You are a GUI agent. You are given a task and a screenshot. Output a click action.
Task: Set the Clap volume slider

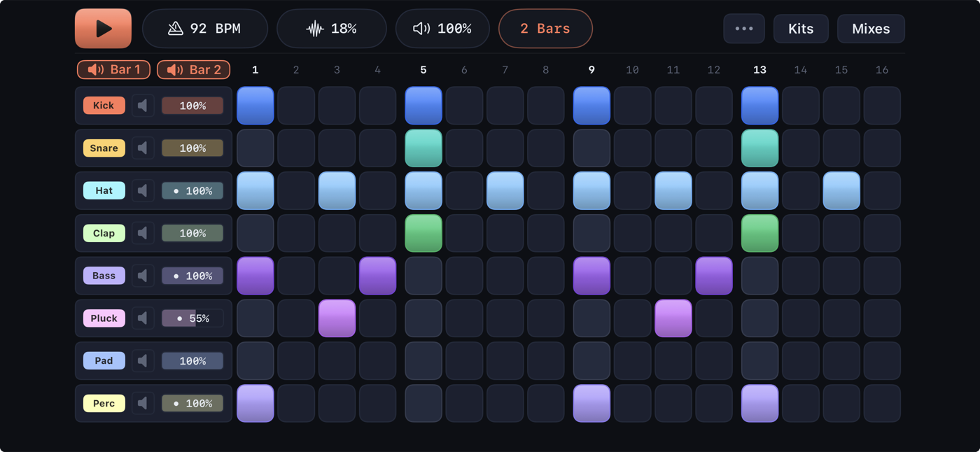[x=192, y=233]
